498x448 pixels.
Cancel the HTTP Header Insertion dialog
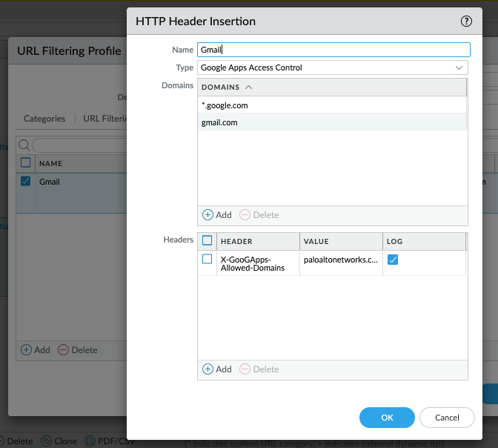click(x=447, y=418)
